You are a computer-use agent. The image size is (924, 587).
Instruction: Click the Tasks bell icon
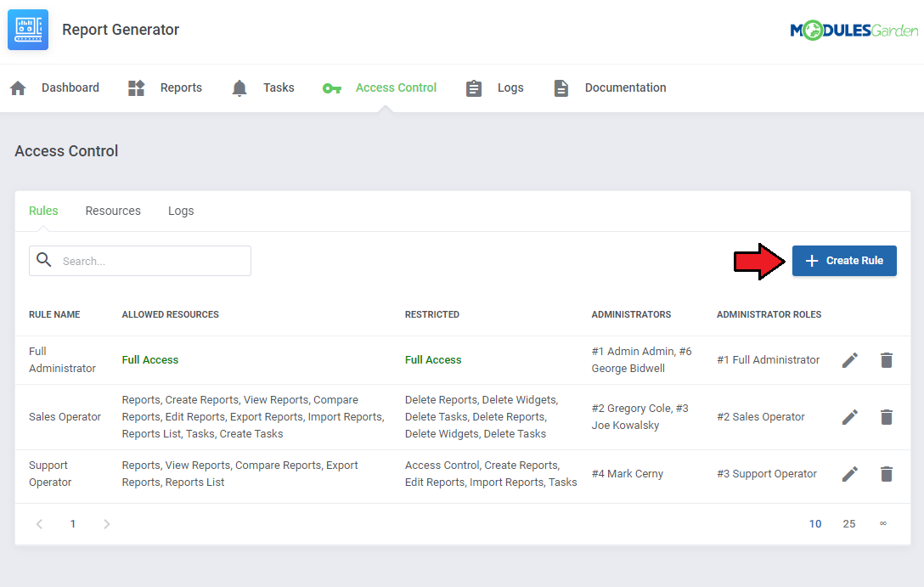click(239, 88)
